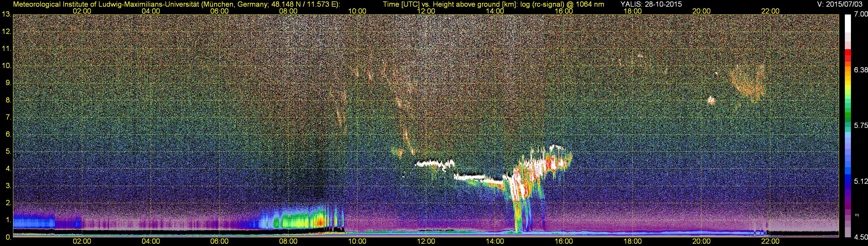Click the 12. height axis label
The height and width of the screenshot is (246, 868).
point(6,31)
